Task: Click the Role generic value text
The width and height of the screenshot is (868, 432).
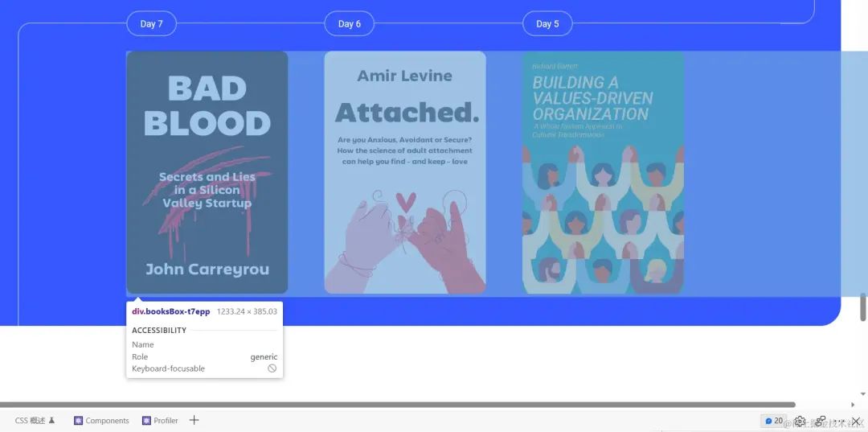Action: tap(264, 356)
